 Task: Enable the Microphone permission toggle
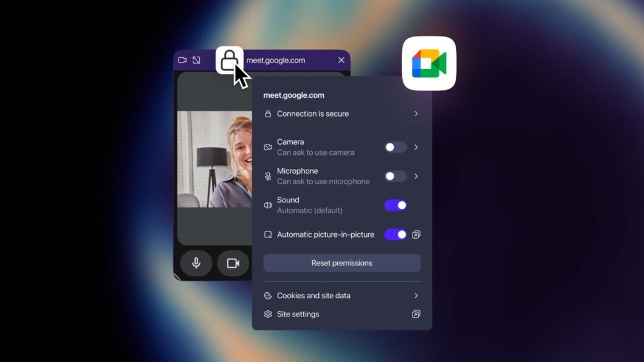tap(396, 176)
